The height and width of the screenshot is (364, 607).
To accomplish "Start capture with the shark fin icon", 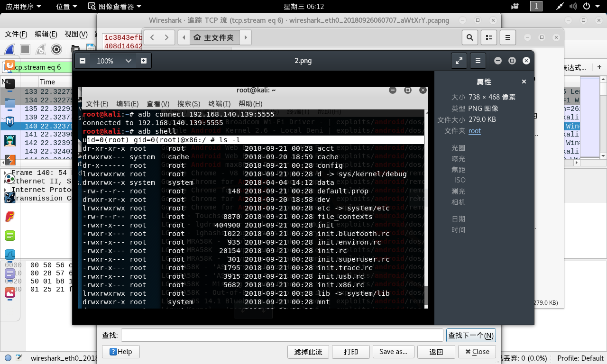I will (10, 49).
